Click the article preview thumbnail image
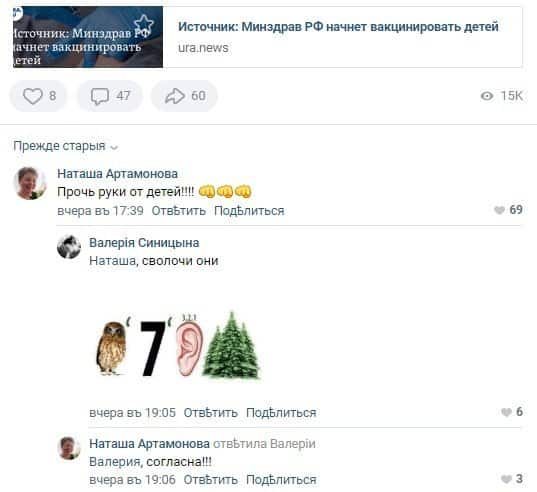Screen dimensions: 537x492 click(x=88, y=37)
